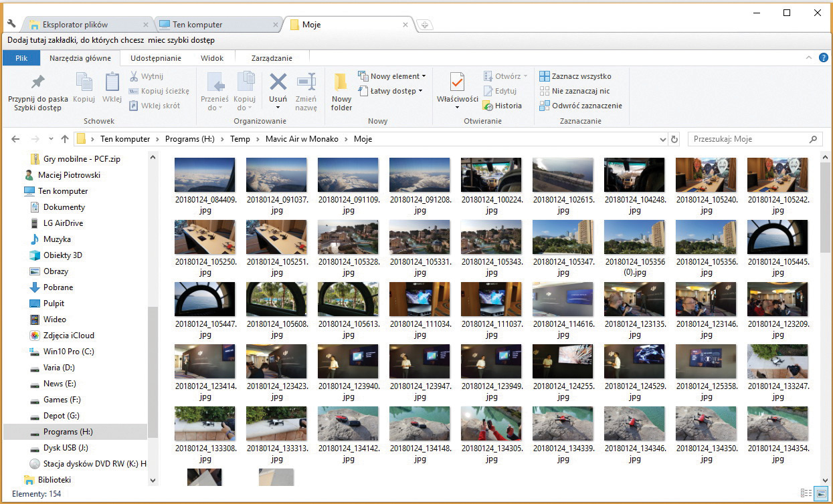Refresh the current folder view

tap(674, 139)
